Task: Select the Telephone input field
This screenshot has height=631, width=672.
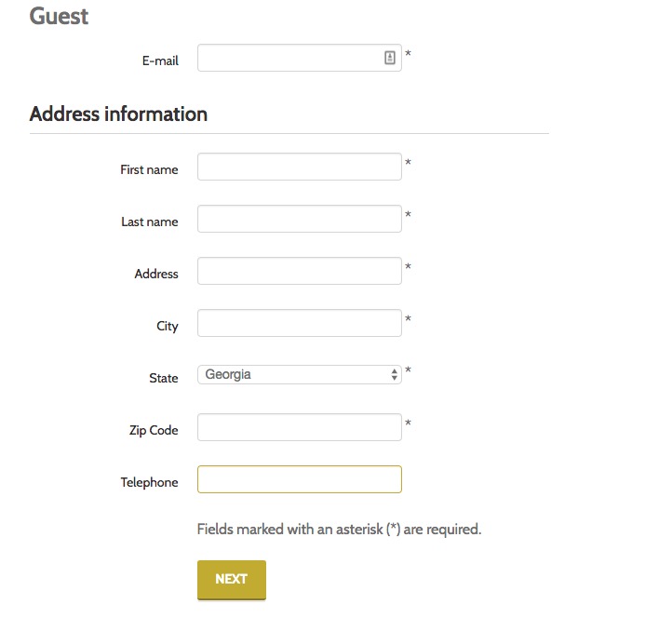Action: (x=299, y=480)
